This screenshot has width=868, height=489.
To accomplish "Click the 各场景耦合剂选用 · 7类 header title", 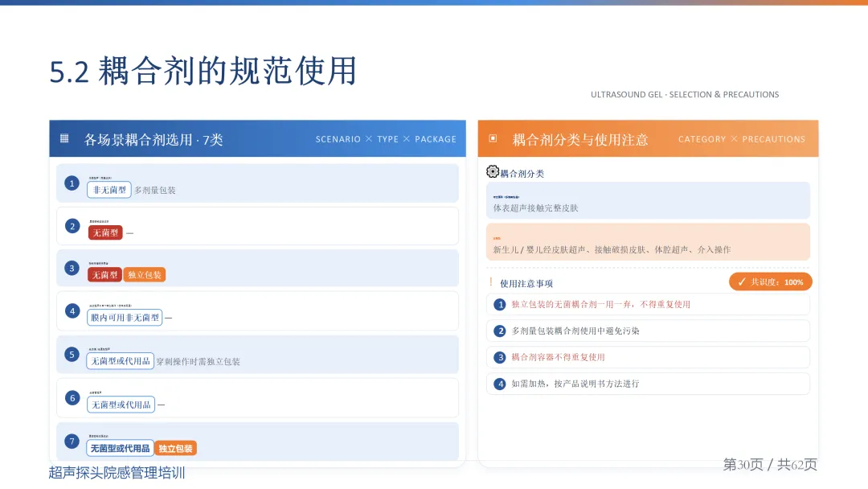I will tap(154, 140).
